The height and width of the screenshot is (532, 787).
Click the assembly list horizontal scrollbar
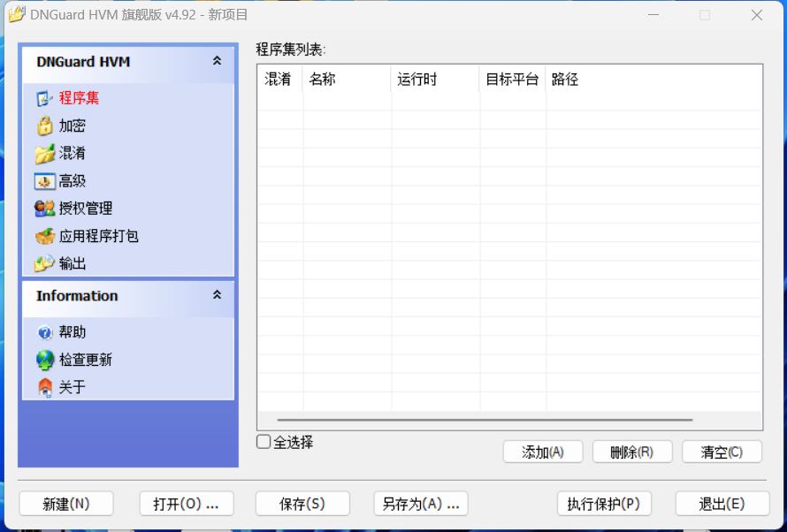[485, 420]
